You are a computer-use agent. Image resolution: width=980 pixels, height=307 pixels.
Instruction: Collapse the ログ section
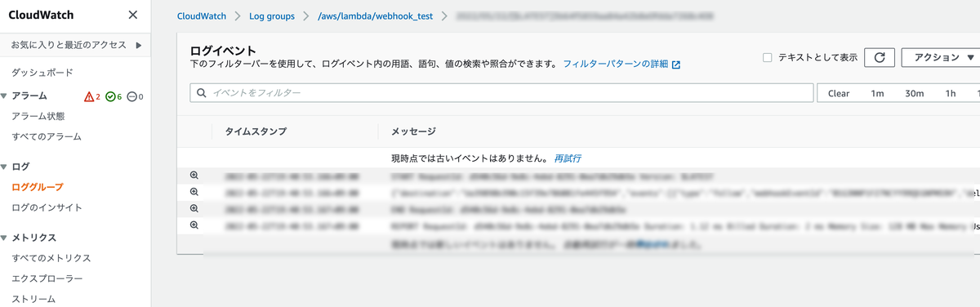pos(5,167)
